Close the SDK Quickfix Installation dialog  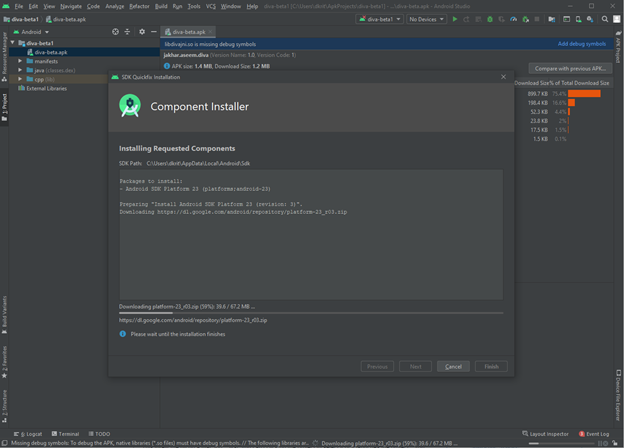(503, 77)
